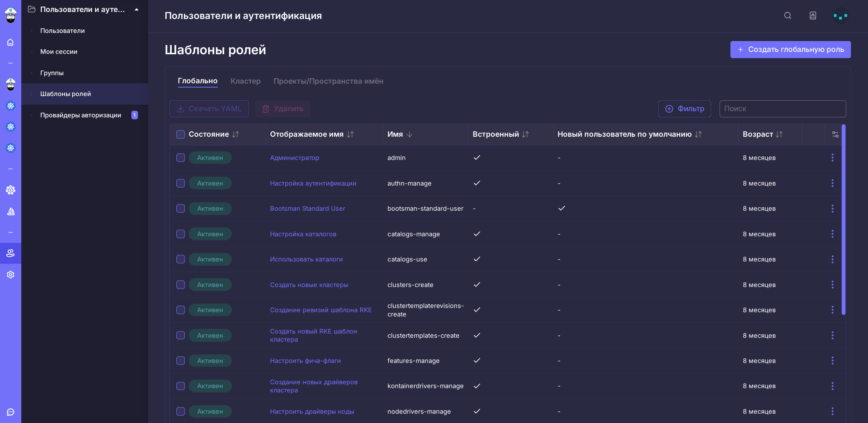Screen dimensions: 868x423
Task: Sort by the Встроенный column
Action: [525, 134]
